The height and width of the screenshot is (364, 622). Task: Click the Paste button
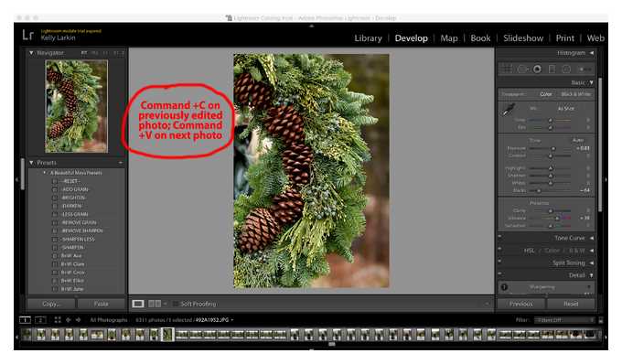tap(102, 304)
